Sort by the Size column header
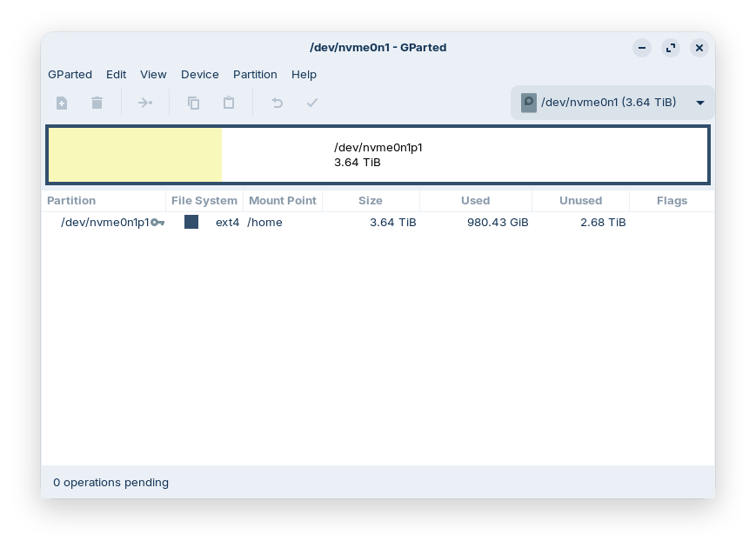This screenshot has width=756, height=548. (371, 201)
